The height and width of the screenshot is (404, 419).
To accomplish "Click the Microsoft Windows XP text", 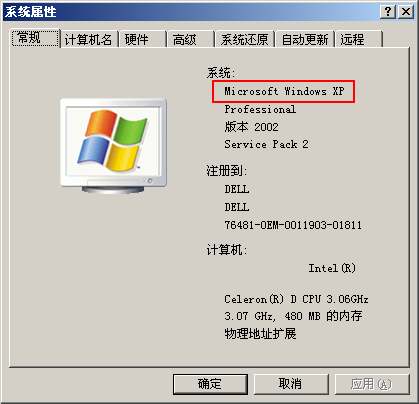I will coord(284,91).
